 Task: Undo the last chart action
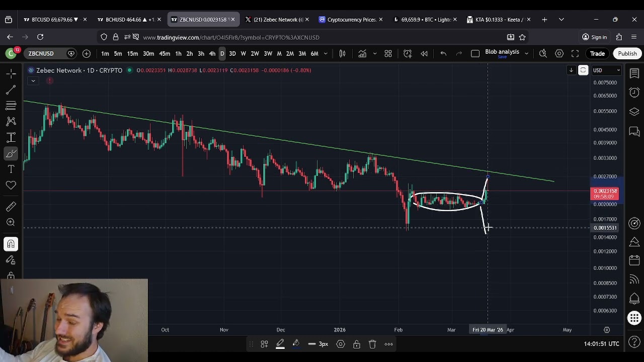click(x=443, y=53)
